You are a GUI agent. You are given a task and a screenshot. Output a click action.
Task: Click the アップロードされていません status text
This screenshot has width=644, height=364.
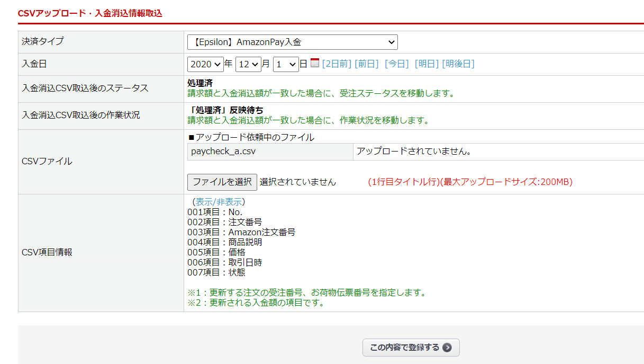[414, 152]
